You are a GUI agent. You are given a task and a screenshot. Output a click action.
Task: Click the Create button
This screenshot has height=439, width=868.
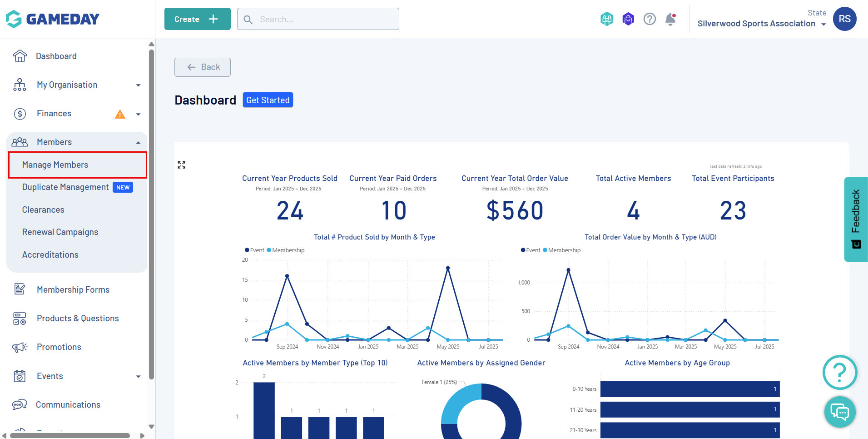[198, 19]
